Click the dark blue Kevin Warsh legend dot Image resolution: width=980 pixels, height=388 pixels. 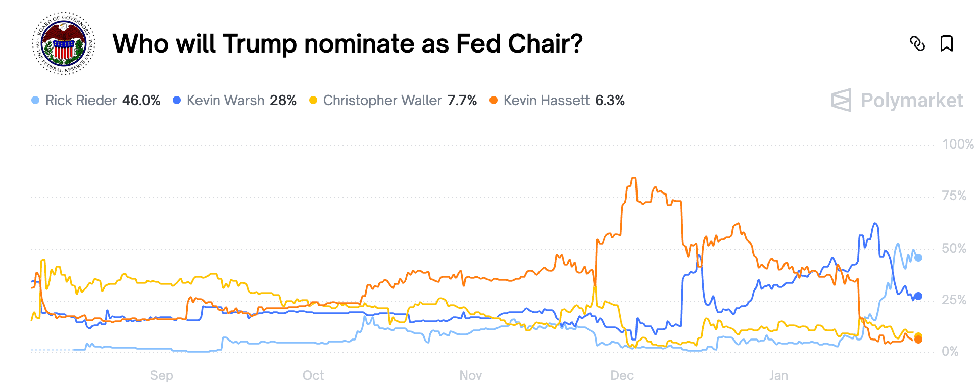(176, 100)
